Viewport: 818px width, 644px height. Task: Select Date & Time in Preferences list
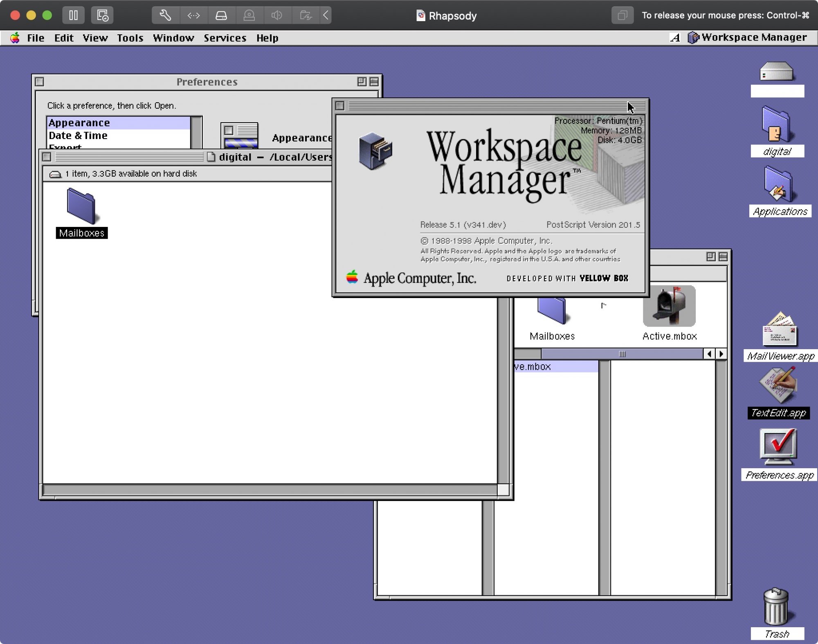pyautogui.click(x=119, y=135)
